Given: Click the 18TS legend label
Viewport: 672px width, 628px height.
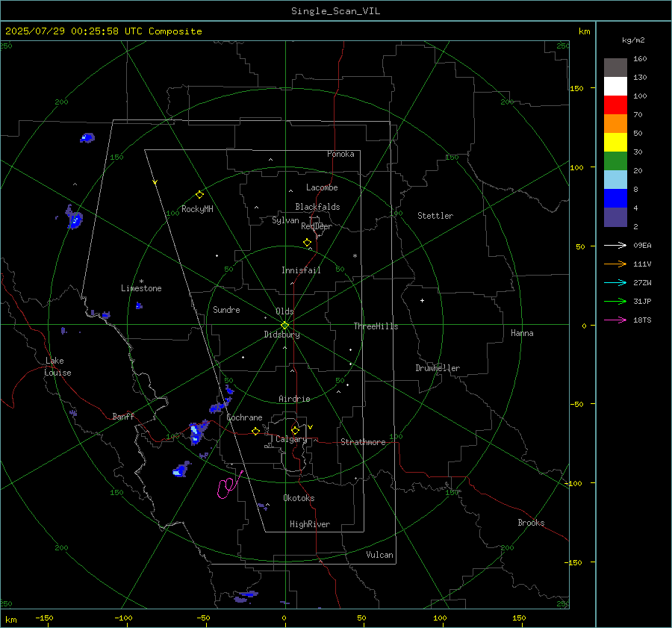Looking at the screenshot, I should [642, 320].
